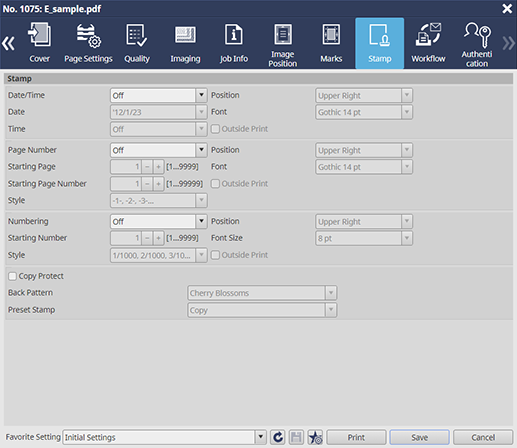This screenshot has width=517, height=448.
Task: Click the left double-chevron scroll arrow
Action: tap(8, 43)
